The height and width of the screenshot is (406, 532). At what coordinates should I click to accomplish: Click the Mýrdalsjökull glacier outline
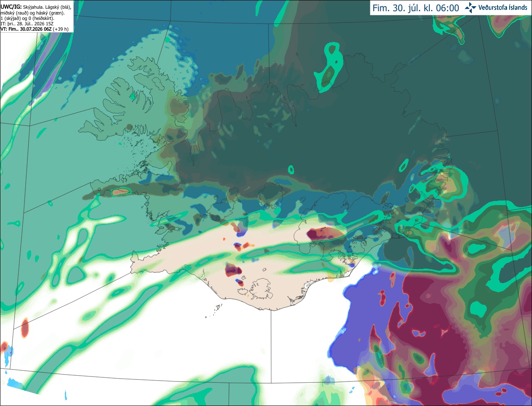click(x=262, y=289)
